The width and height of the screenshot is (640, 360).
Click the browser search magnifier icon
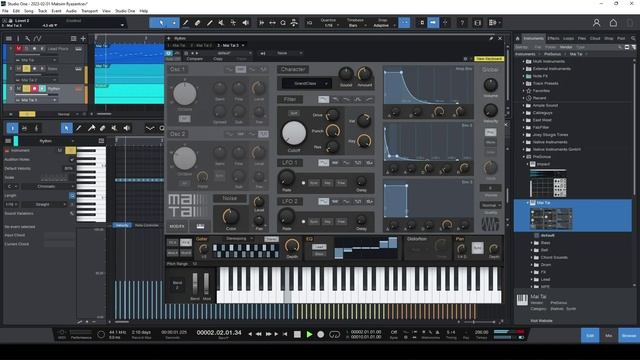tap(633, 38)
